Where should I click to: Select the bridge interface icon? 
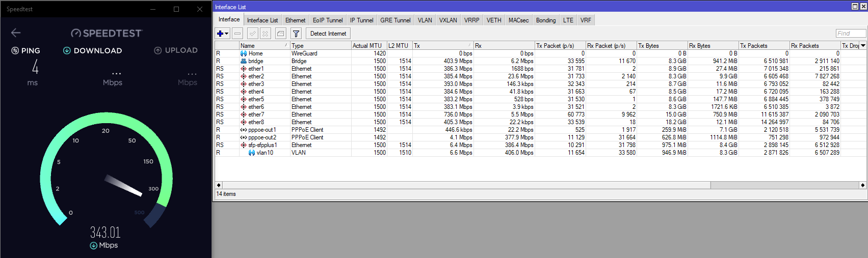pos(244,61)
